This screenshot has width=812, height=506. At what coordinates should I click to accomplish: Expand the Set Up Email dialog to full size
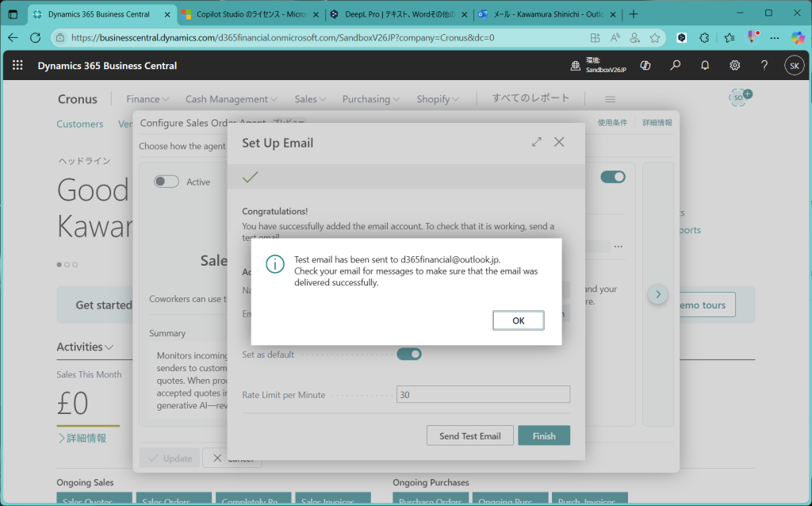(537, 142)
